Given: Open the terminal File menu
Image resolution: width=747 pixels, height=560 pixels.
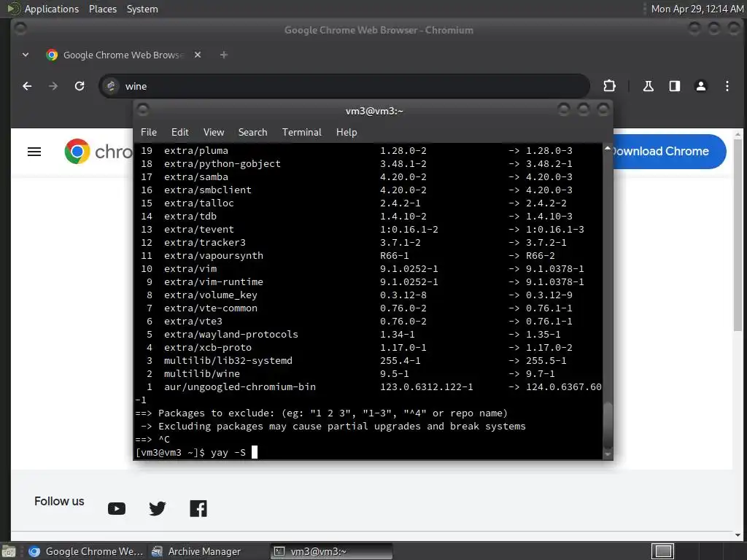Looking at the screenshot, I should tap(149, 133).
